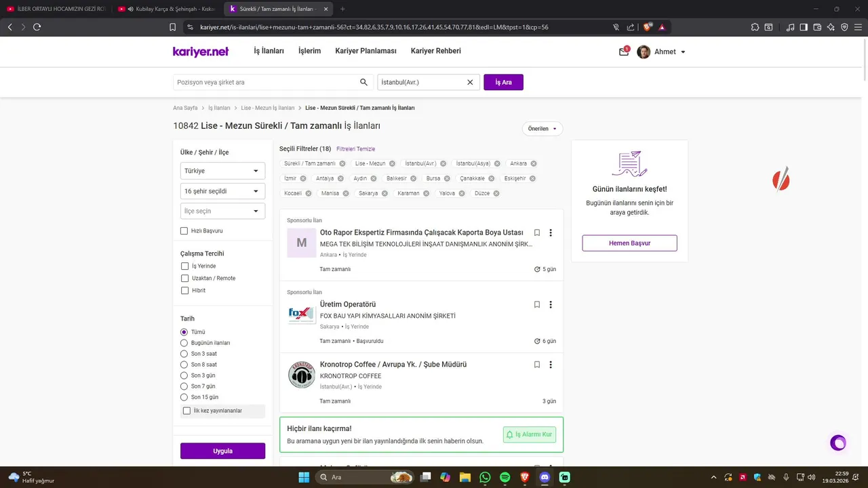The height and width of the screenshot is (488, 868).
Task: Remove the Sürekli / Tam zamanlı filter chip
Action: click(x=342, y=163)
